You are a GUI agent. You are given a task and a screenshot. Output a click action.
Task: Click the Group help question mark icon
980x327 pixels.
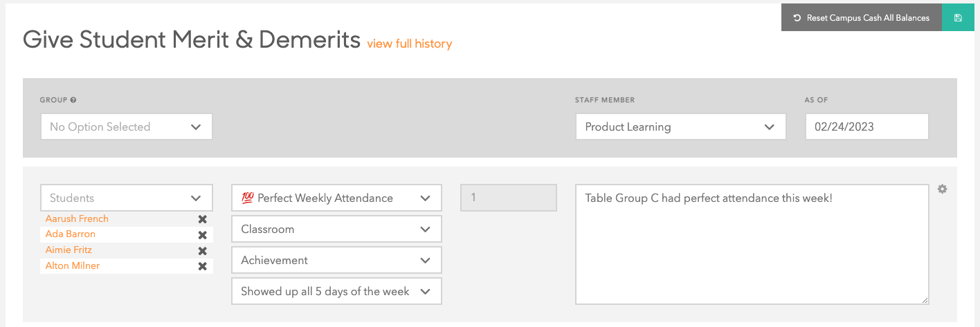[73, 100]
